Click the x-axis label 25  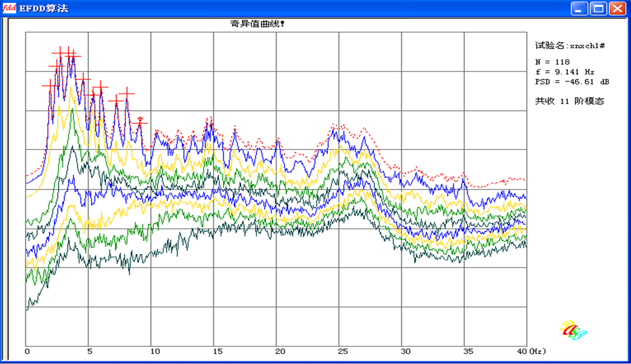(x=343, y=352)
